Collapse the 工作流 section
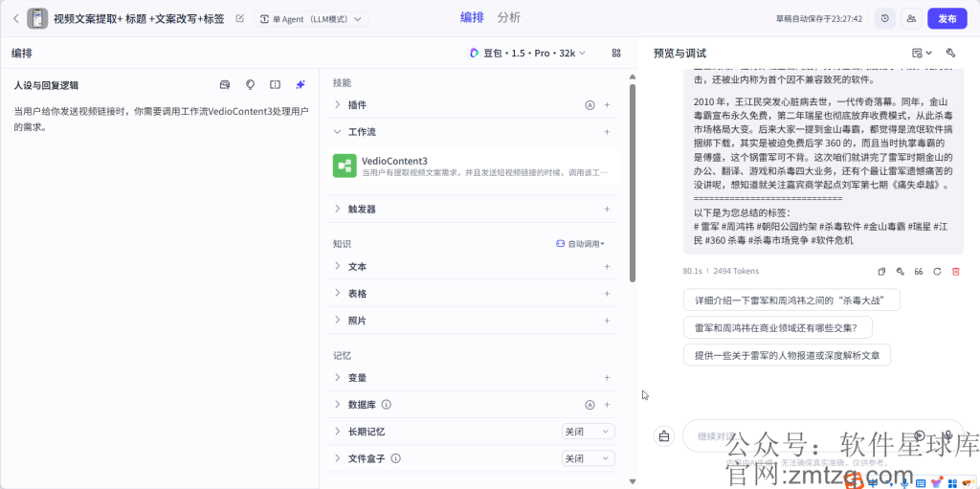 [338, 132]
